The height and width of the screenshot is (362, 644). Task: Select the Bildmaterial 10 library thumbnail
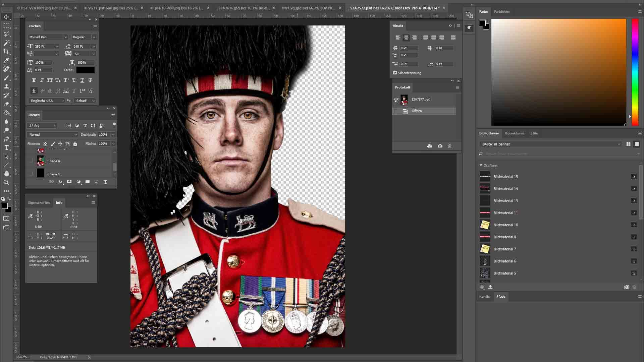coord(485,225)
